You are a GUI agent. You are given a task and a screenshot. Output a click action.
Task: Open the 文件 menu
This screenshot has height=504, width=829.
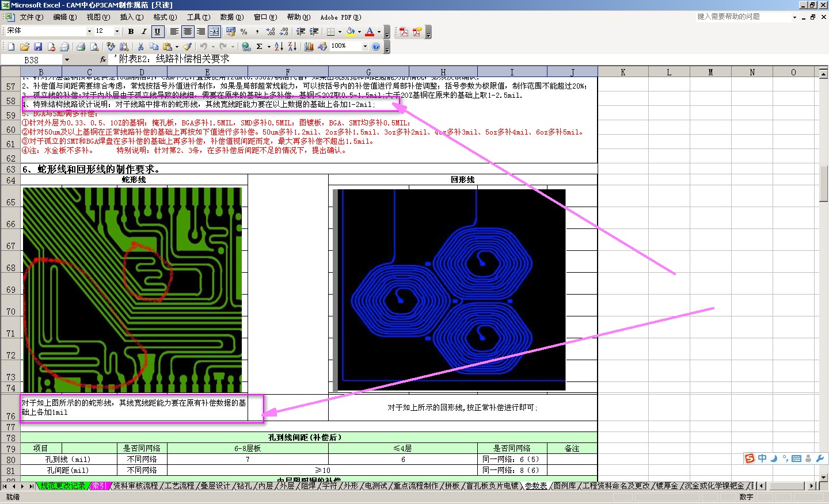pos(31,17)
